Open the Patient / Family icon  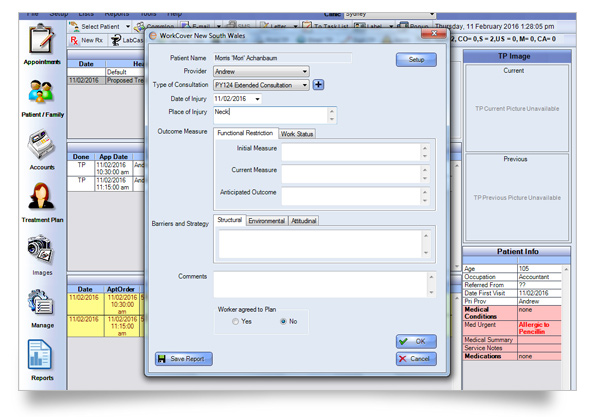(41, 92)
